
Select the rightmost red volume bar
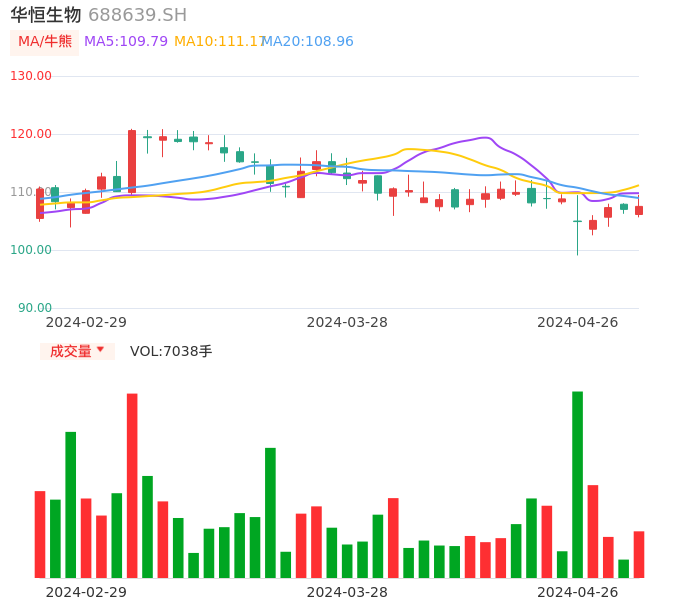pyautogui.click(x=639, y=554)
